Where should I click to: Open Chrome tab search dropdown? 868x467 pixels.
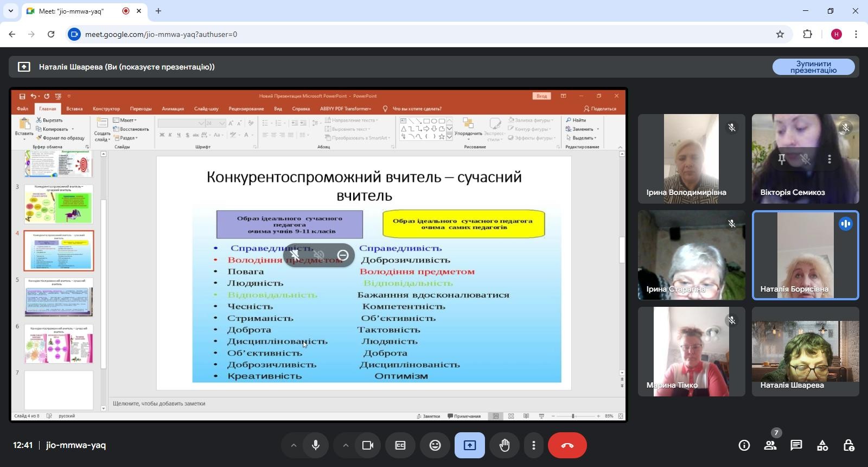pyautogui.click(x=11, y=11)
